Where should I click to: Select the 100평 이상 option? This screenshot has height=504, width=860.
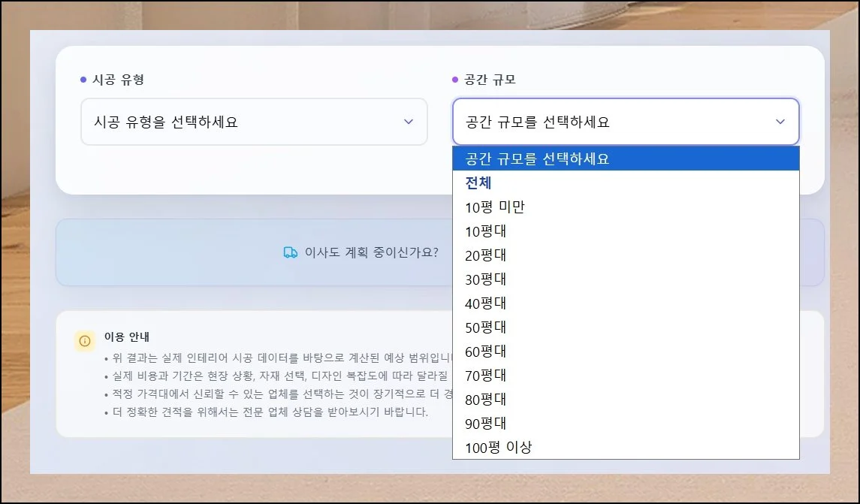click(625, 448)
